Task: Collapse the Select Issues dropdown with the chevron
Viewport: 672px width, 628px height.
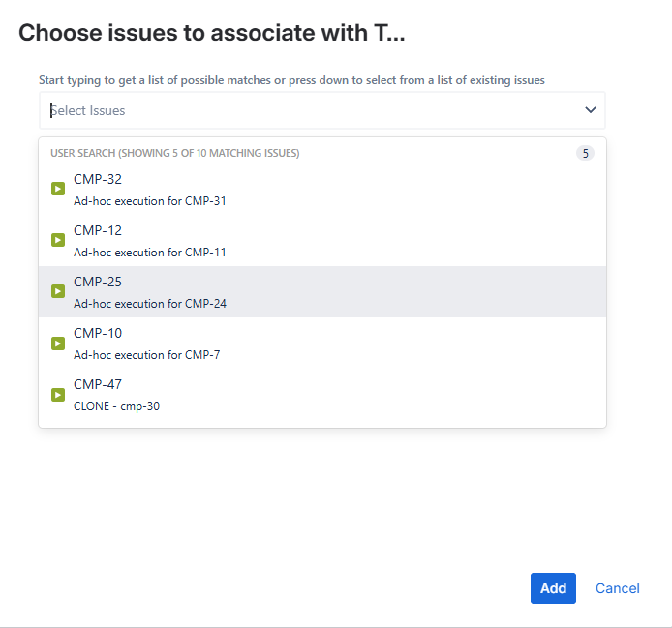Action: click(591, 110)
